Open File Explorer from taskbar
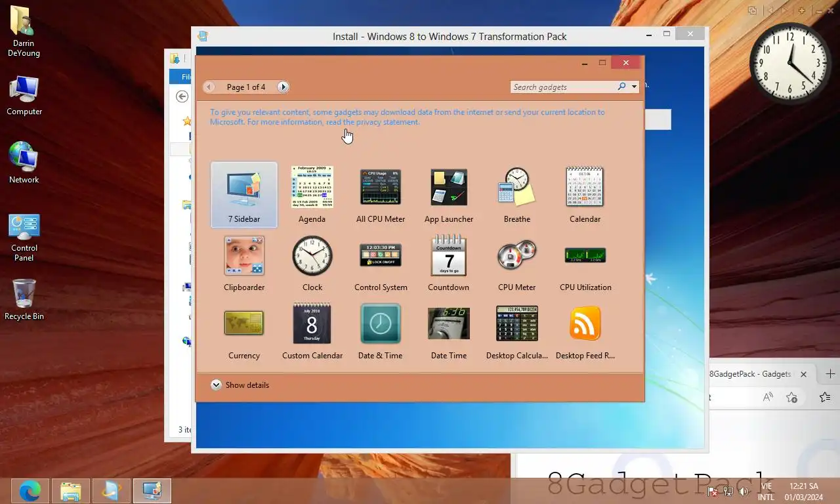The image size is (840, 504). [71, 491]
